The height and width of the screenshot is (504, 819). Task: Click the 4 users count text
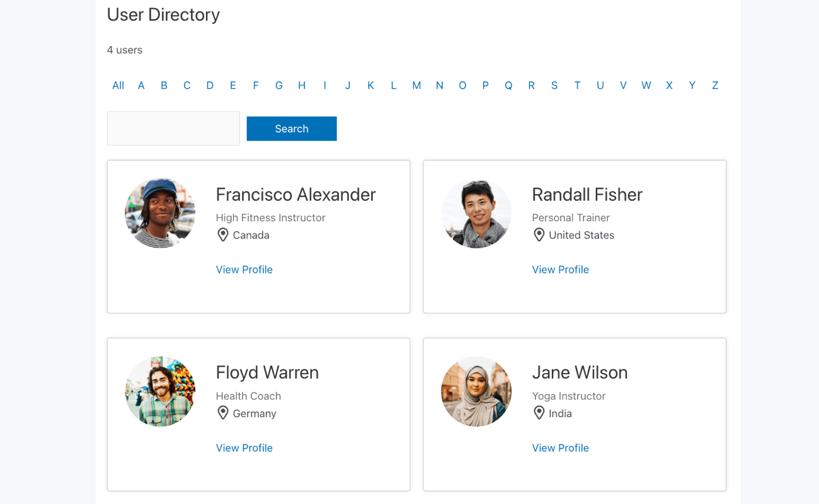point(125,50)
